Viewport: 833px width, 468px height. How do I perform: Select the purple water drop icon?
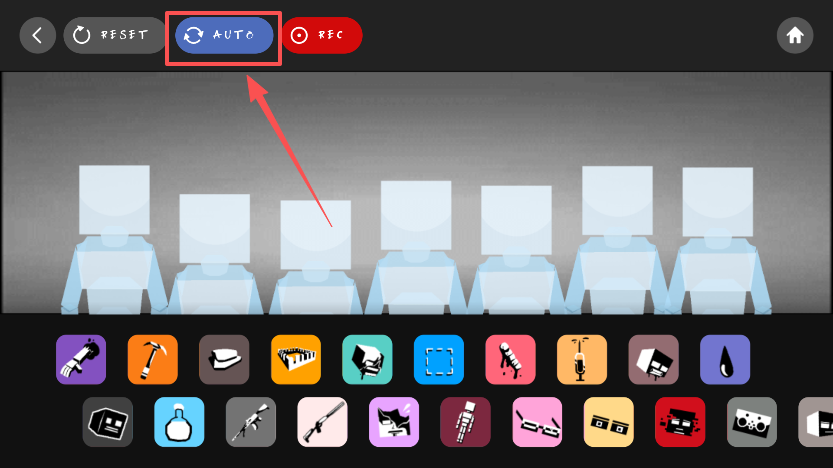click(725, 360)
